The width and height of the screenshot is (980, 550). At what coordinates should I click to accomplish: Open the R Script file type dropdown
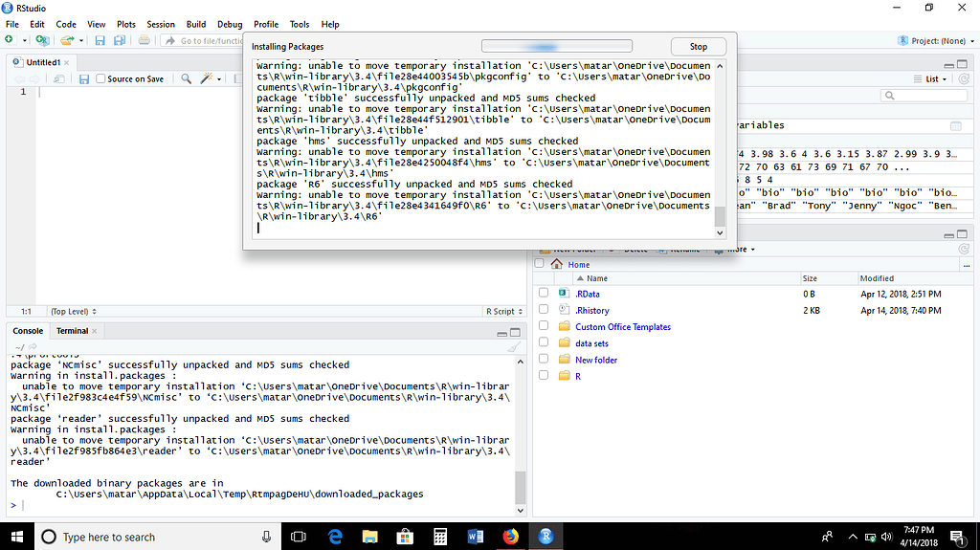503,311
